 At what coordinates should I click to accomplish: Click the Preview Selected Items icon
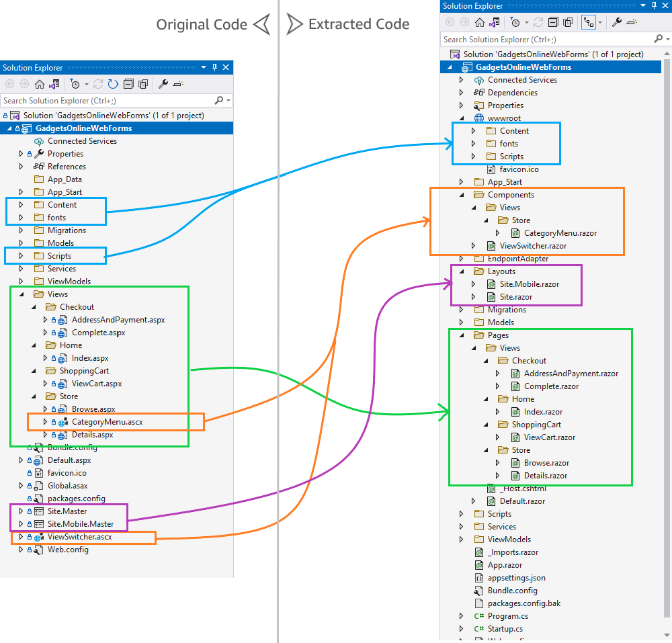coord(179,85)
